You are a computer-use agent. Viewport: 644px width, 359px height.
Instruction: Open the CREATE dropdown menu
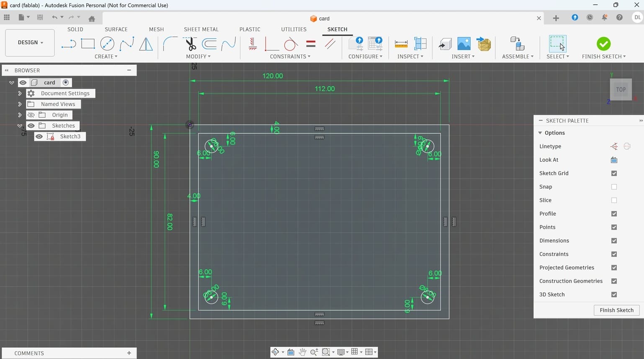pyautogui.click(x=106, y=56)
